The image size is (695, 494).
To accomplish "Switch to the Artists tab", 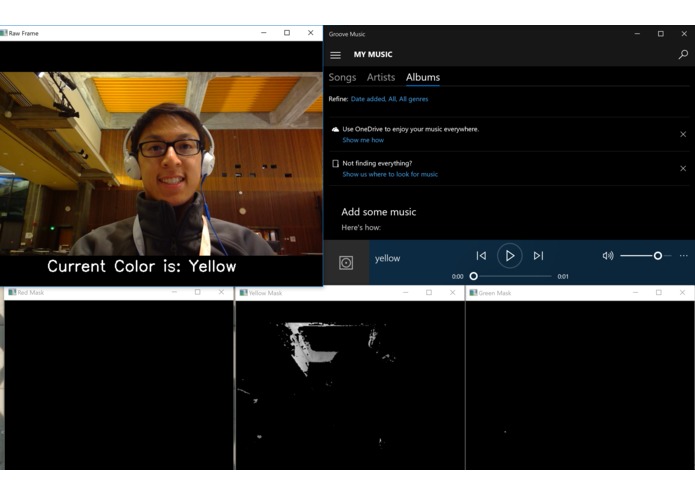I will click(x=381, y=77).
